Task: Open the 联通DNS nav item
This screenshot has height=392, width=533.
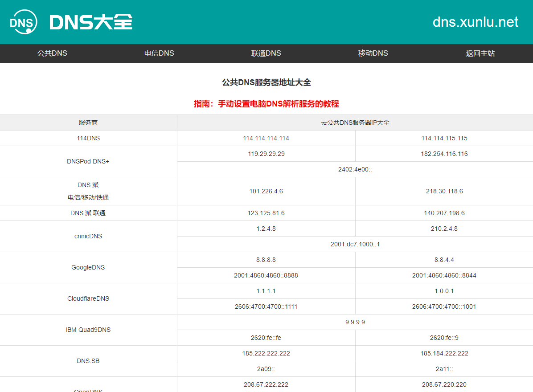Action: [x=266, y=53]
